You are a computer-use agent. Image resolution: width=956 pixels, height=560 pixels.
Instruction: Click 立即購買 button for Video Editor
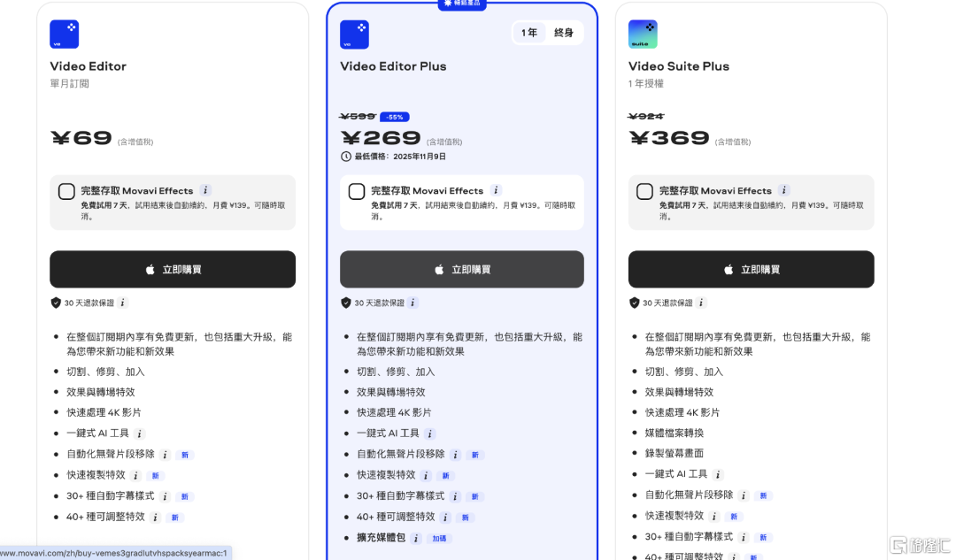[x=173, y=269]
